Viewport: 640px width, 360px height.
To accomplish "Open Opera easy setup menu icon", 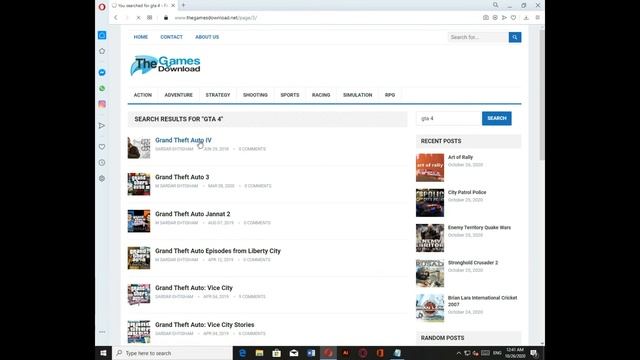I will (538, 18).
